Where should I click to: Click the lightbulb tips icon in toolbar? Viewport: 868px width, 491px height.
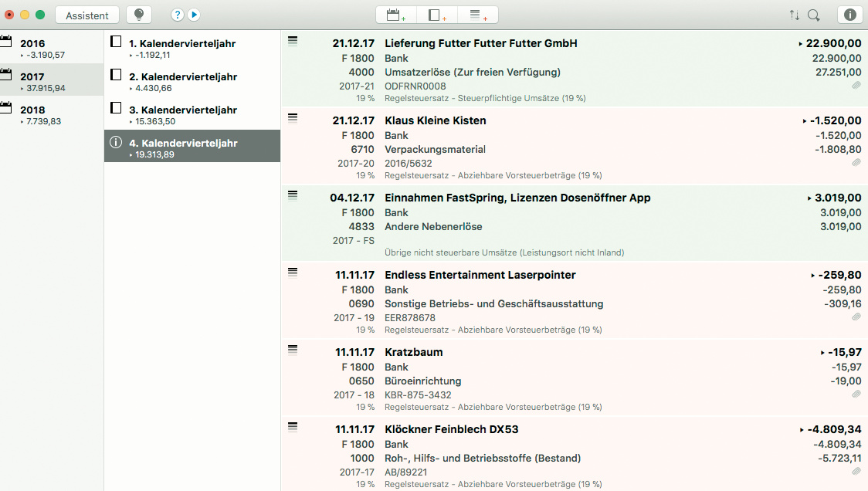click(x=139, y=15)
